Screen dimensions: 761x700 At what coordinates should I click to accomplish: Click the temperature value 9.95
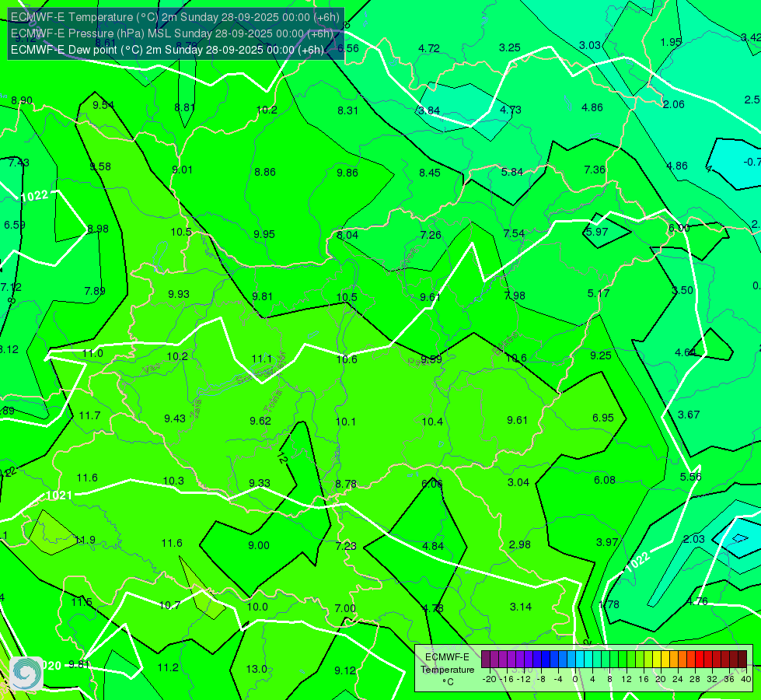[264, 234]
